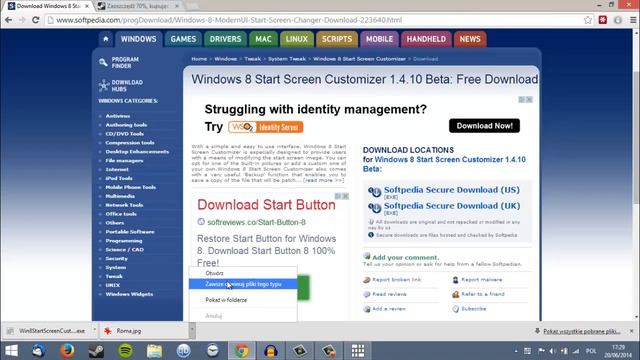The width and height of the screenshot is (640, 360).
Task: Open Spotify from the taskbar
Action: 125,351
